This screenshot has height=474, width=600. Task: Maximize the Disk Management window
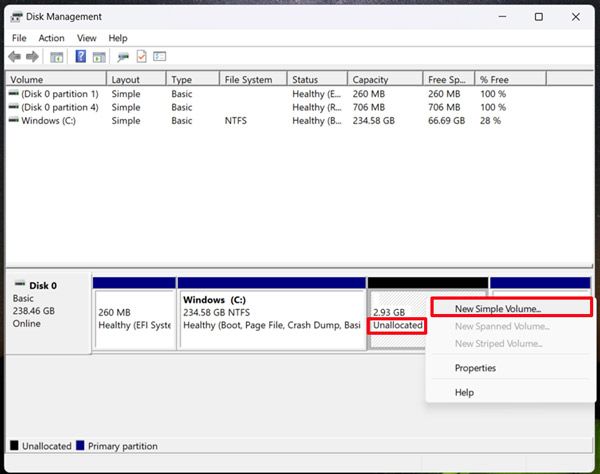(x=539, y=17)
